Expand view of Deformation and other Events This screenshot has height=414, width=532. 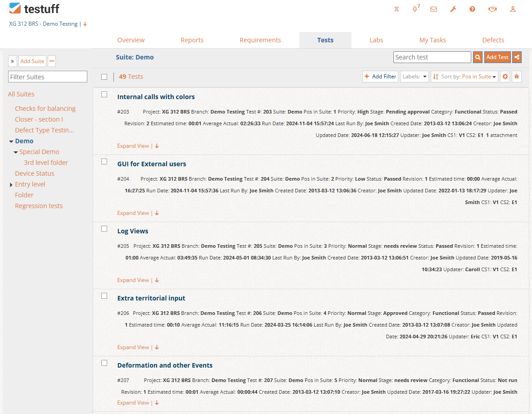pyautogui.click(x=133, y=403)
